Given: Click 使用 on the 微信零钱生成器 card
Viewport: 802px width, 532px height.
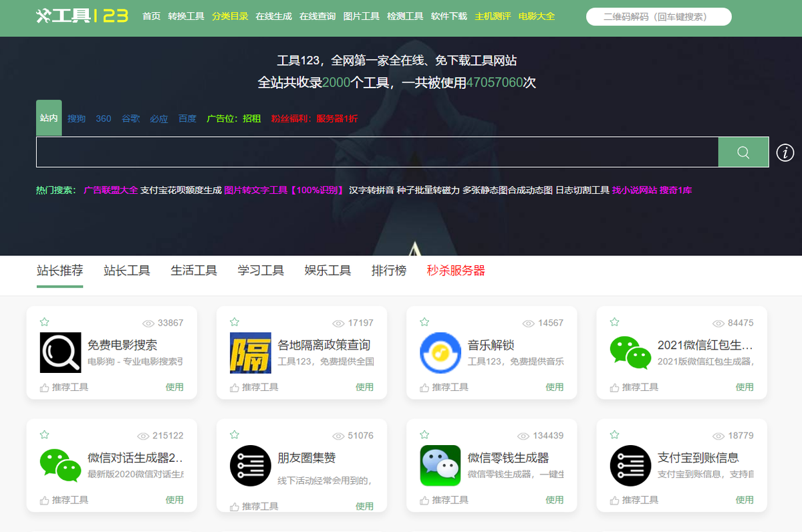Looking at the screenshot, I should (x=555, y=500).
